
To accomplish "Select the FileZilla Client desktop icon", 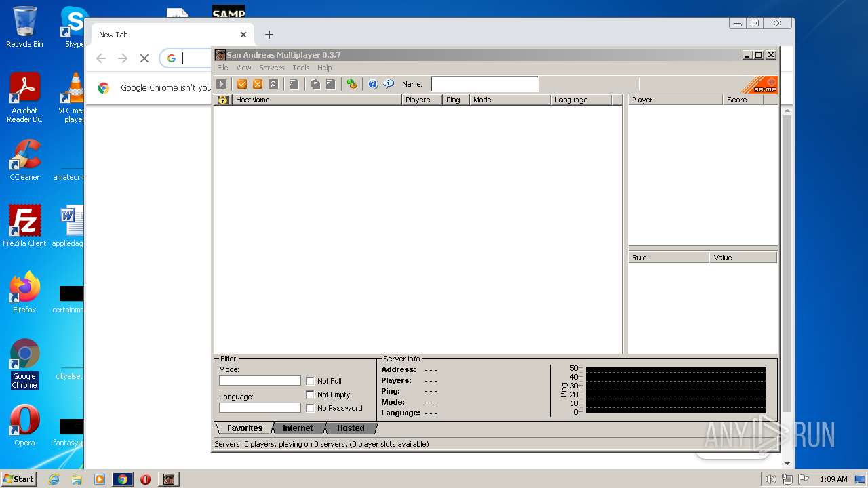I will pos(24,226).
